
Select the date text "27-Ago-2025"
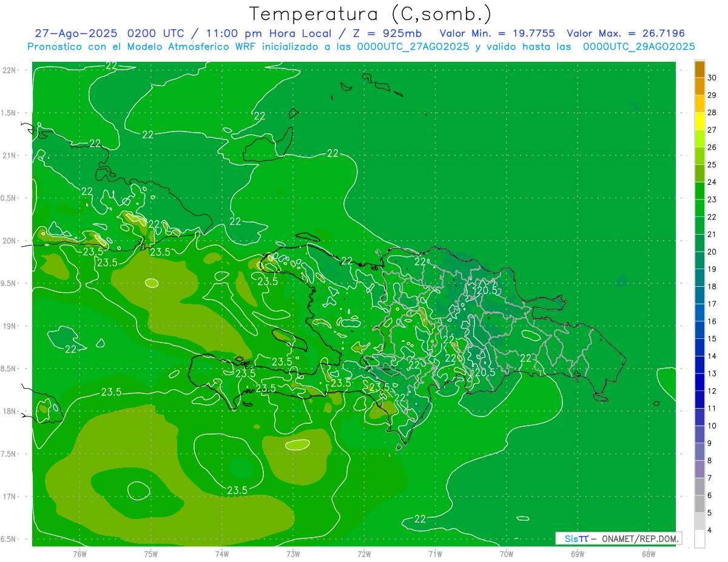76,33
